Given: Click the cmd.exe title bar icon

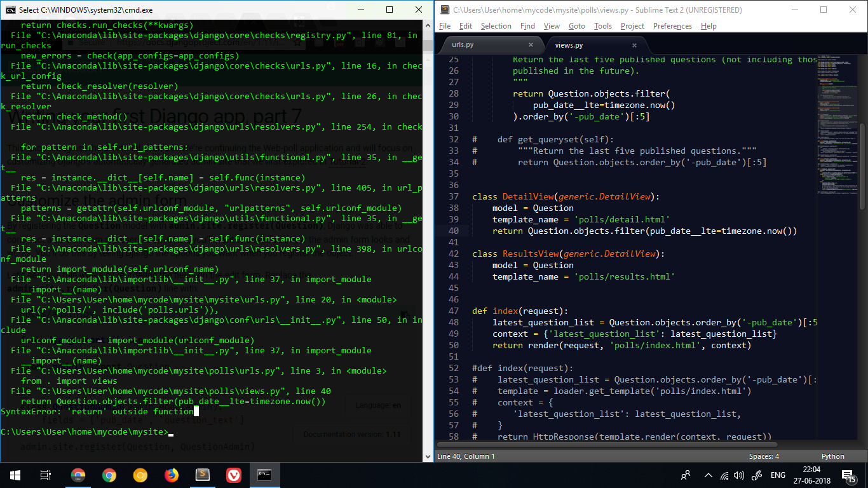Looking at the screenshot, I should click(10, 10).
